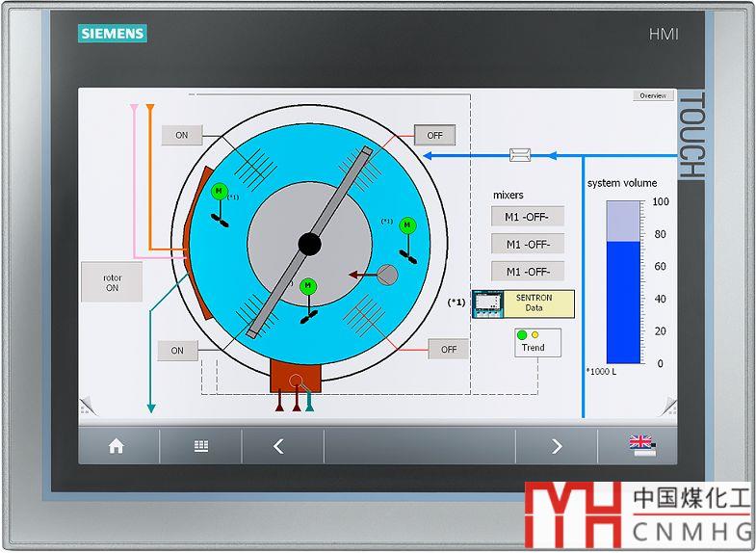Open the grid menu icon in bottom bar
Viewport: 756px width, 553px height.
tap(200, 446)
